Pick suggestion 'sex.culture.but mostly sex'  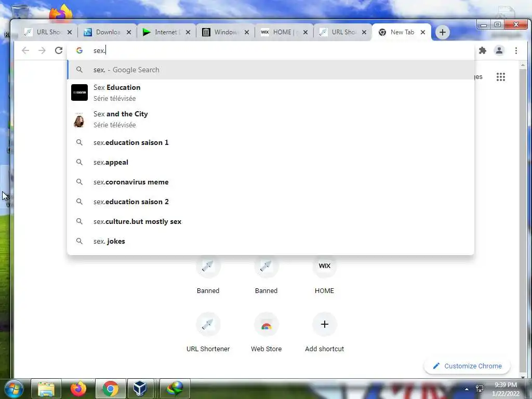coord(271,221)
